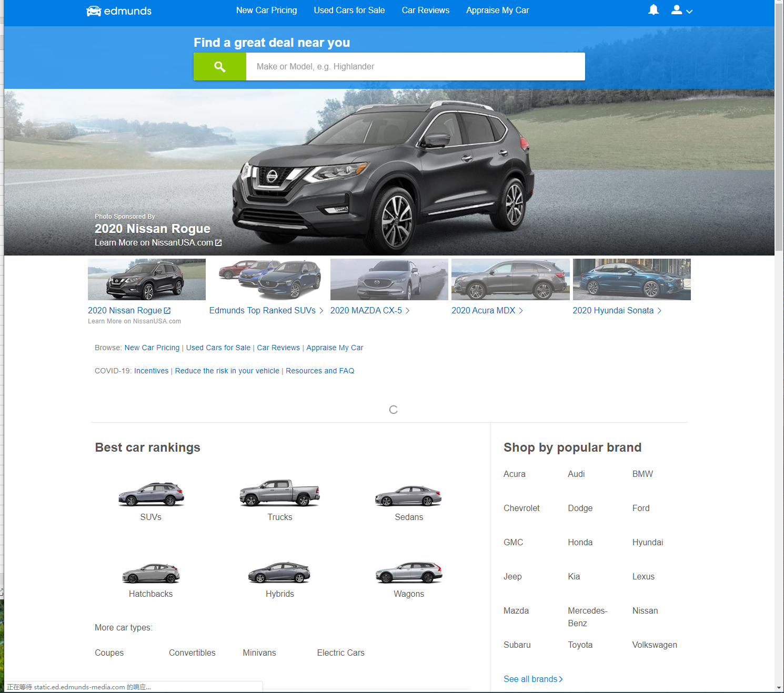The image size is (784, 693).
Task: Click the See all brands link
Action: [x=533, y=679]
